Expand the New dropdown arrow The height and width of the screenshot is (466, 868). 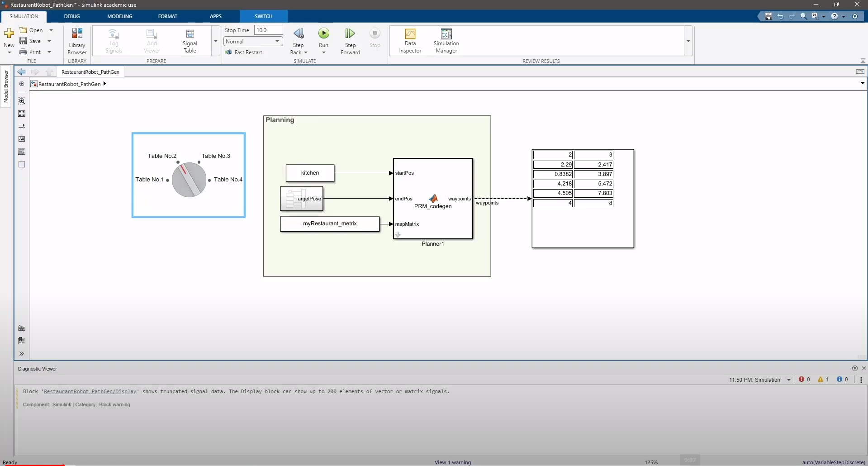tap(9, 52)
